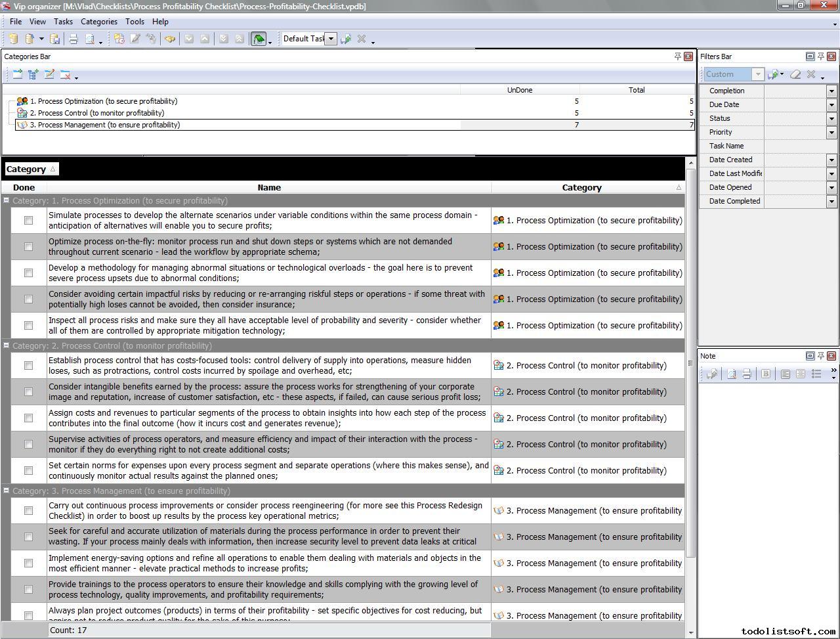840x639 pixels.
Task: Open the Categories menu
Action: coord(99,22)
